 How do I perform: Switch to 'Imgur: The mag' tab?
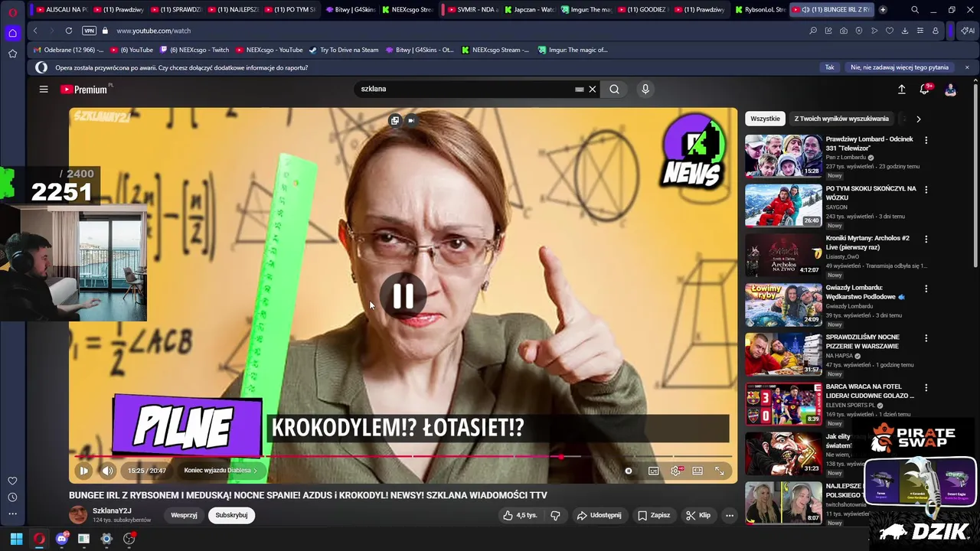586,10
